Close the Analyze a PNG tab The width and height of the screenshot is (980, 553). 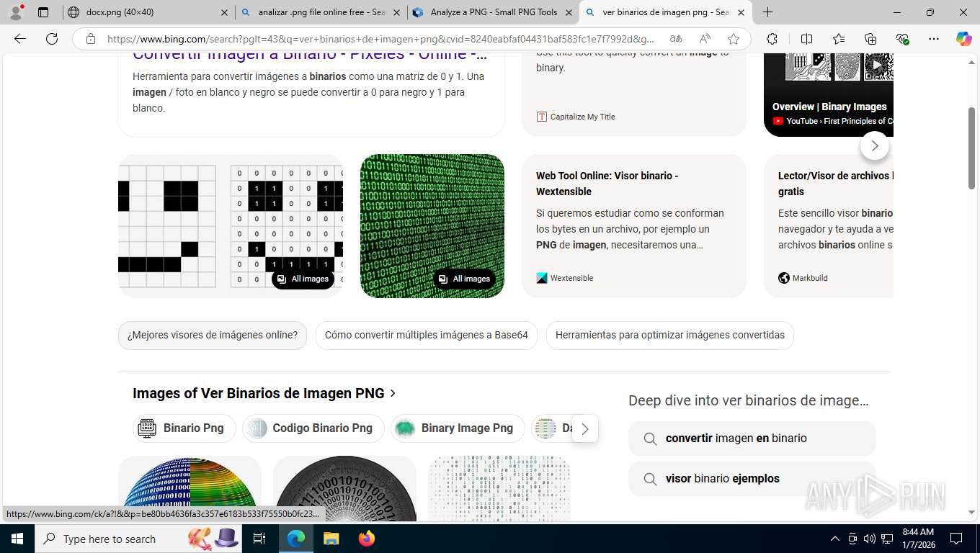569,12
